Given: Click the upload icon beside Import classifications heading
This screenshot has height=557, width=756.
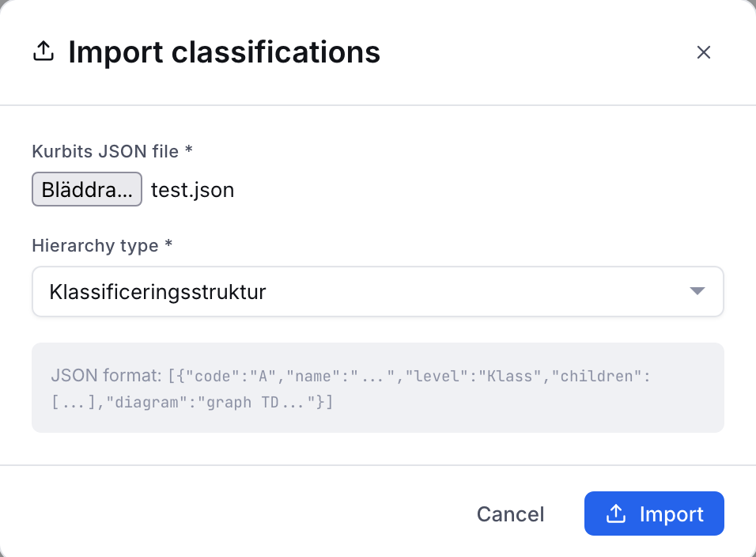Looking at the screenshot, I should 43,51.
